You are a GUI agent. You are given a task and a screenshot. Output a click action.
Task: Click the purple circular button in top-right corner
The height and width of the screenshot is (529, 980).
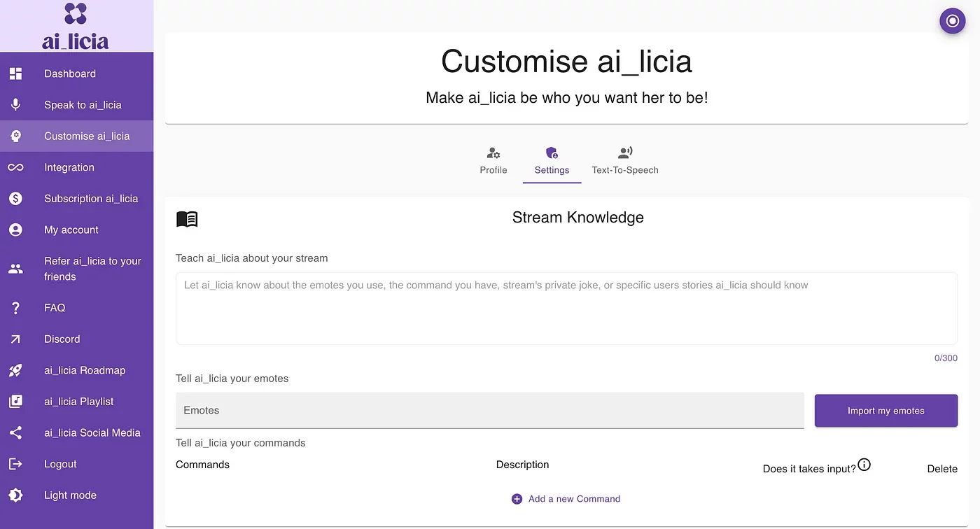pyautogui.click(x=952, y=21)
